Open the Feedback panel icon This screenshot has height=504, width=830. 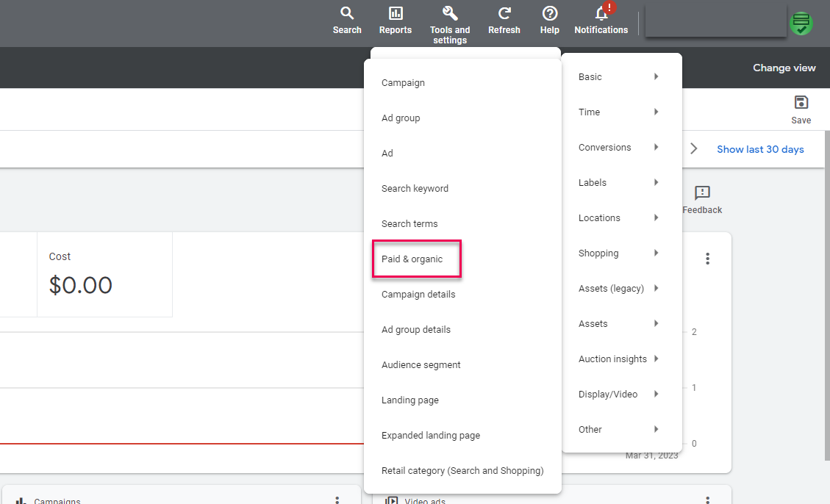click(x=701, y=193)
